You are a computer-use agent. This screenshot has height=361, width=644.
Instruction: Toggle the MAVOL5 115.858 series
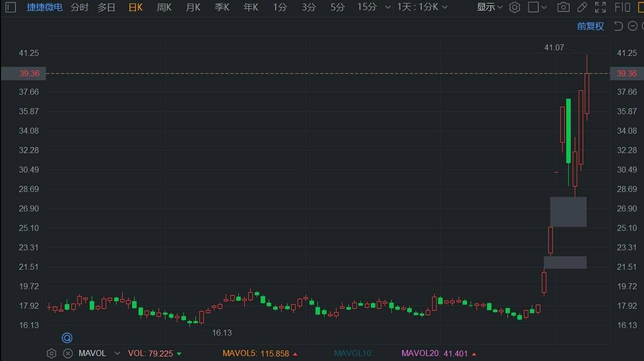260,354
